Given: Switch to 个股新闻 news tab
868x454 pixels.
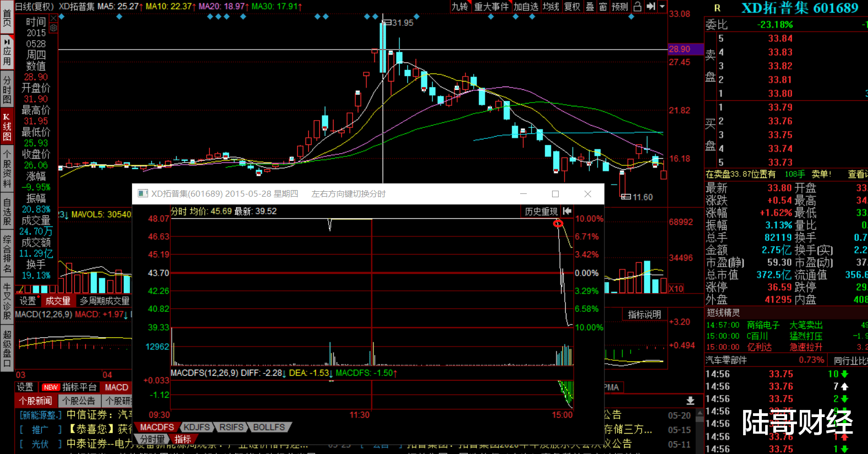Looking at the screenshot, I should point(35,401).
